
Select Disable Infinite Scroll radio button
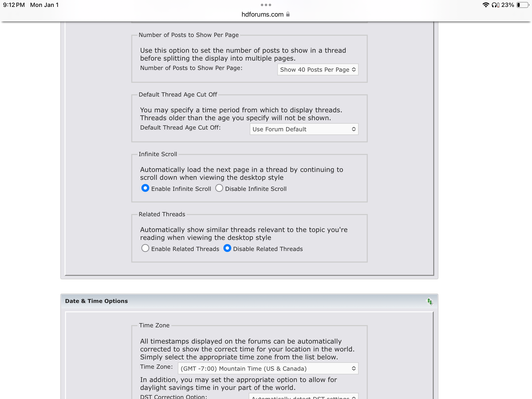coord(219,188)
